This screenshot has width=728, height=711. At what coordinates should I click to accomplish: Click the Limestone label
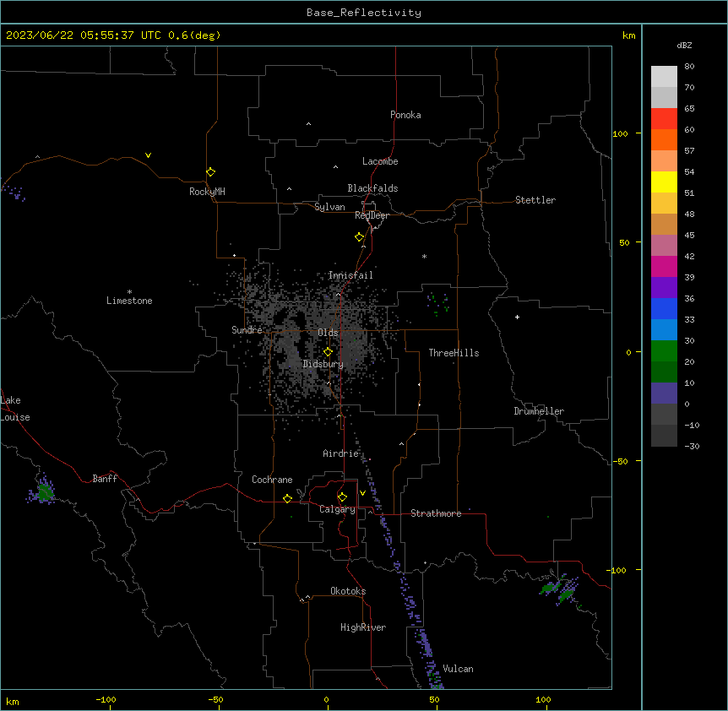coord(129,301)
